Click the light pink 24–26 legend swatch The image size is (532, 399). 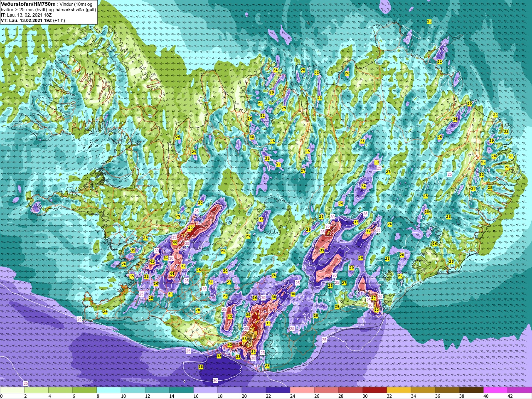[x=302, y=390]
